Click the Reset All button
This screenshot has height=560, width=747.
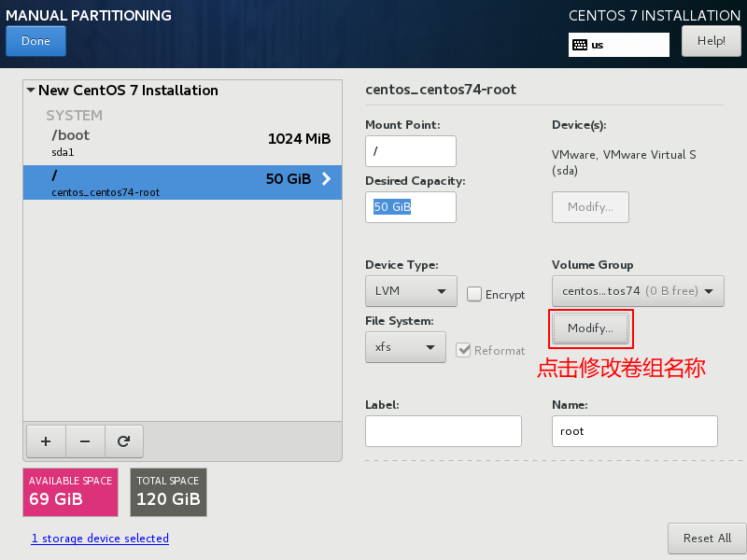pyautogui.click(x=707, y=539)
